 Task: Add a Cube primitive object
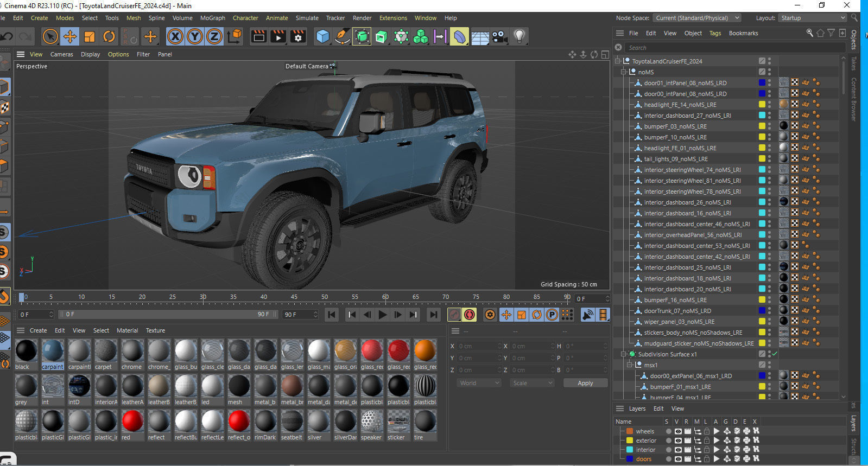322,36
